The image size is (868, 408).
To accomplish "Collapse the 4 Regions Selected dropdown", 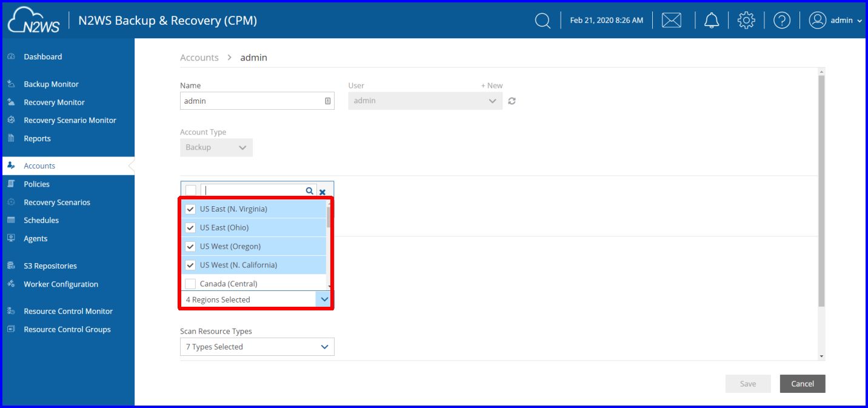I will point(324,299).
